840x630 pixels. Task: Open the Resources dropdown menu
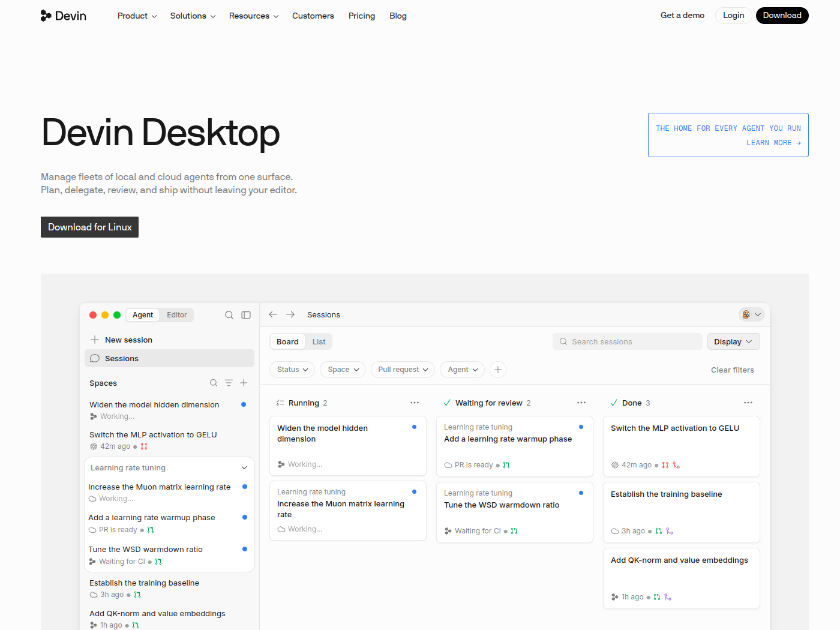click(254, 16)
